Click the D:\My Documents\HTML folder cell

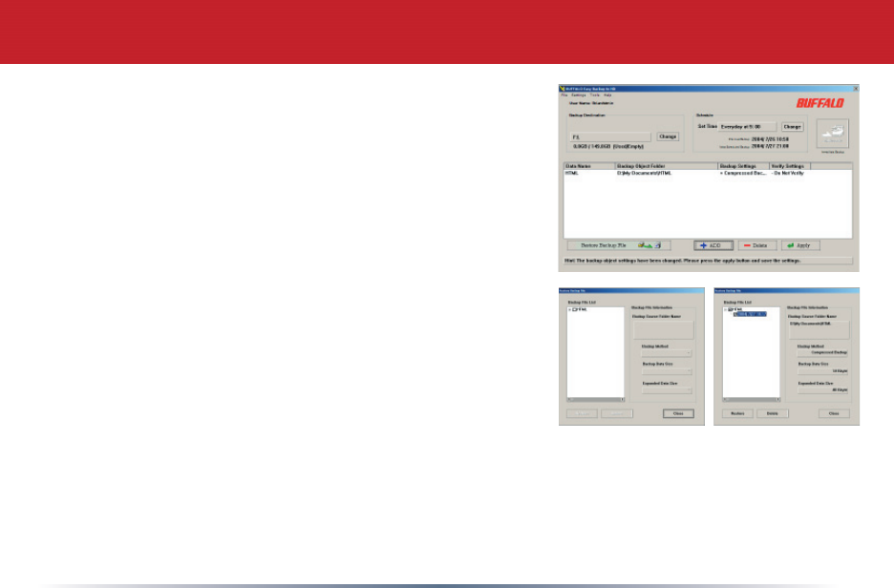point(644,173)
